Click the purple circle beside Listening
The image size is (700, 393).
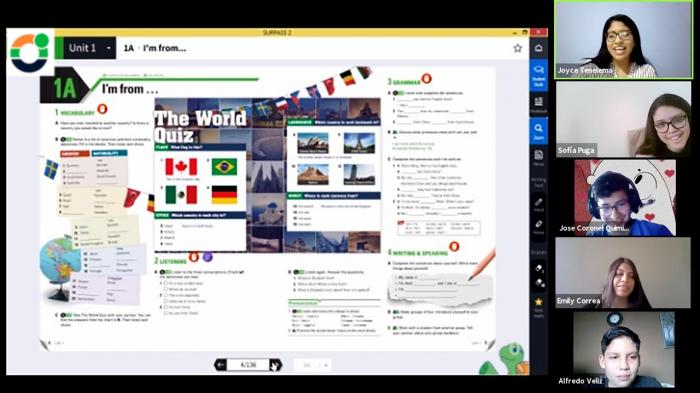208,257
